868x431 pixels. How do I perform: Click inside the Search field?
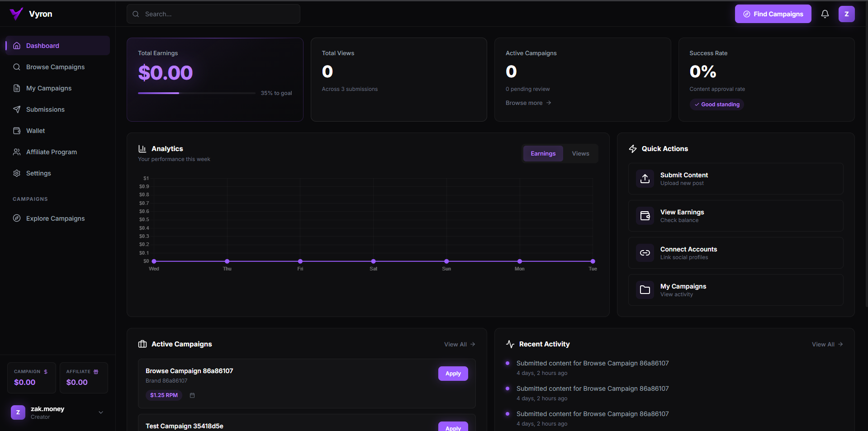(213, 14)
